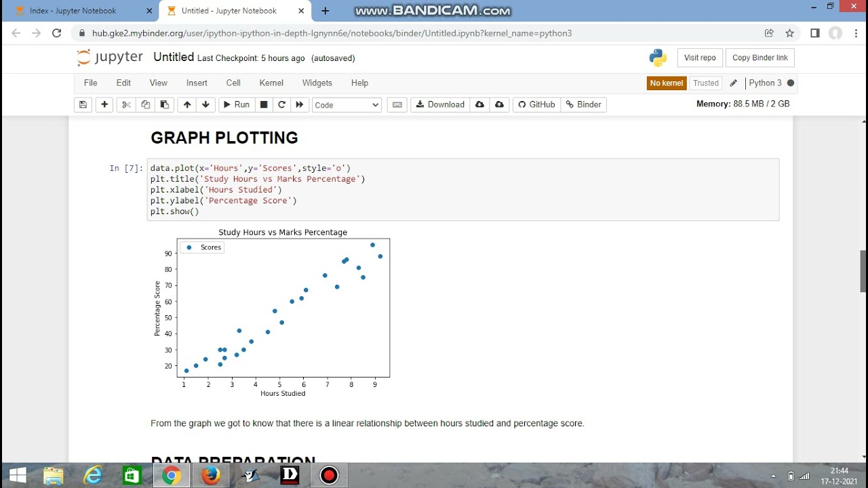Rename notebook by clicking Untitled title
Viewport: 868px width, 488px height.
click(x=174, y=58)
